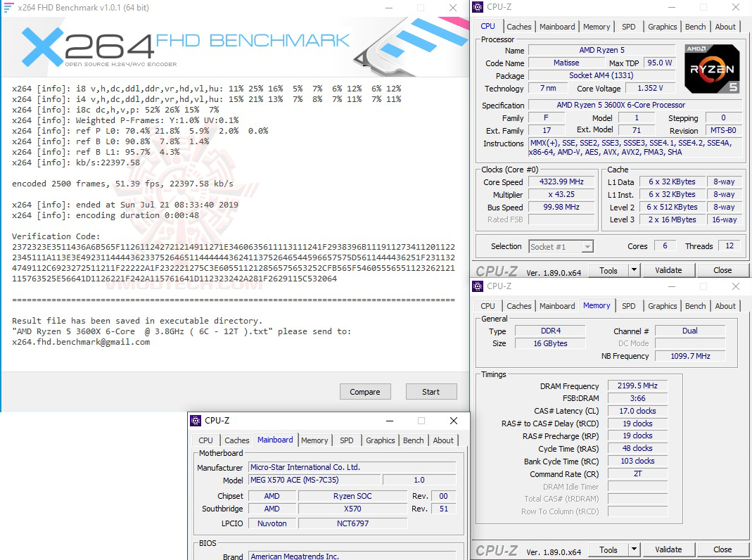Click the American Megatrends BIOS brand field

(x=352, y=556)
